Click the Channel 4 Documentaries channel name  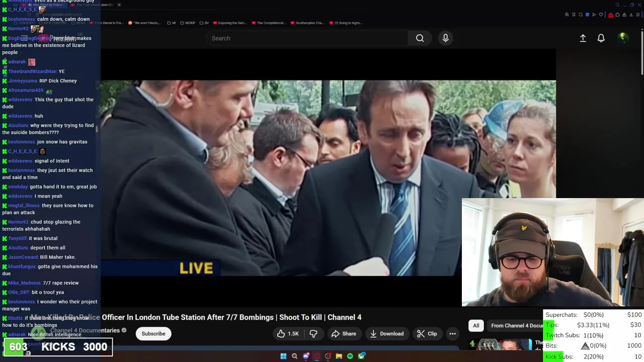pos(85,330)
